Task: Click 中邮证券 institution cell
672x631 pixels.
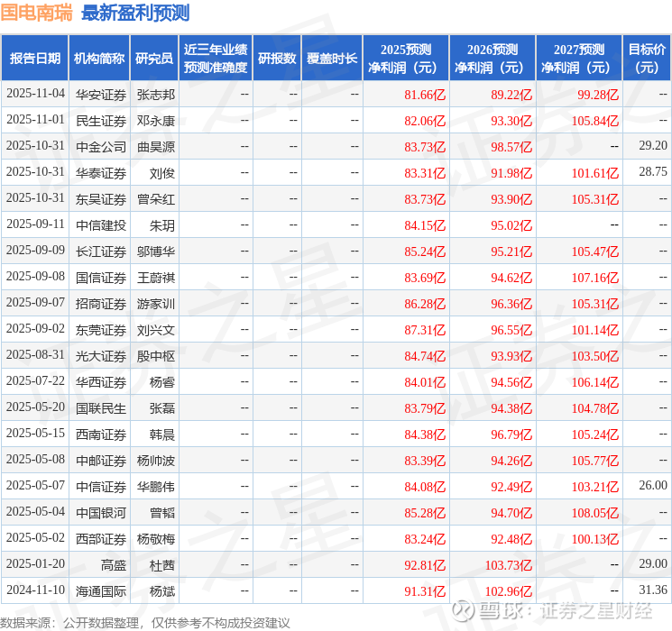Action: point(101,460)
